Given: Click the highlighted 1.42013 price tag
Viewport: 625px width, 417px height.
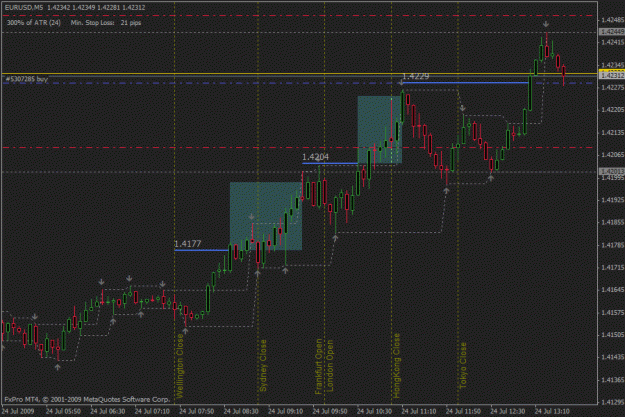Looking at the screenshot, I should (612, 171).
